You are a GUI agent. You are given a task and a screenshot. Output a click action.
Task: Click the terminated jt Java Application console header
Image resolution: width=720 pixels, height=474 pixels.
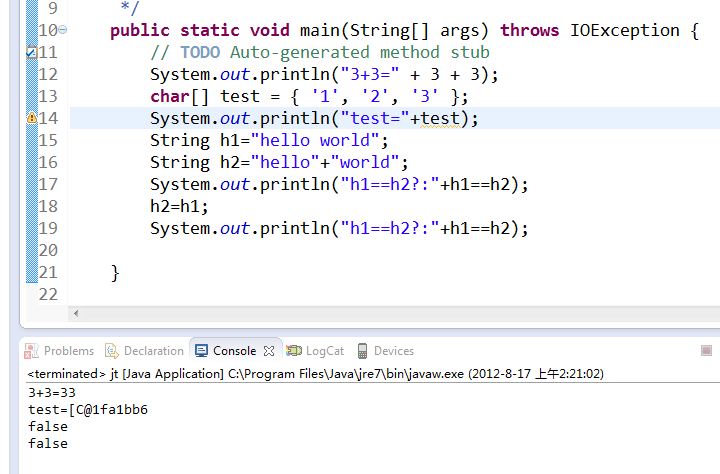pos(315,373)
